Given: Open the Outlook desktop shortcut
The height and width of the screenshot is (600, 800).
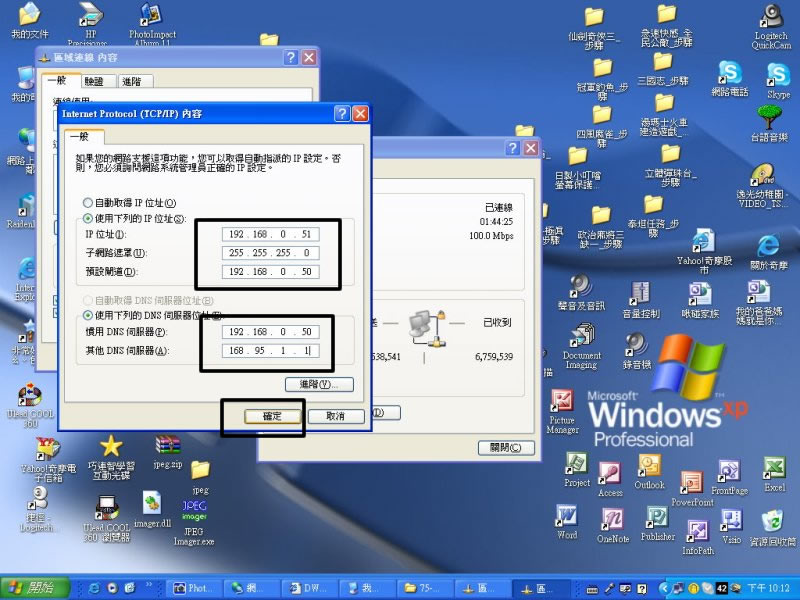Looking at the screenshot, I should pyautogui.click(x=649, y=472).
